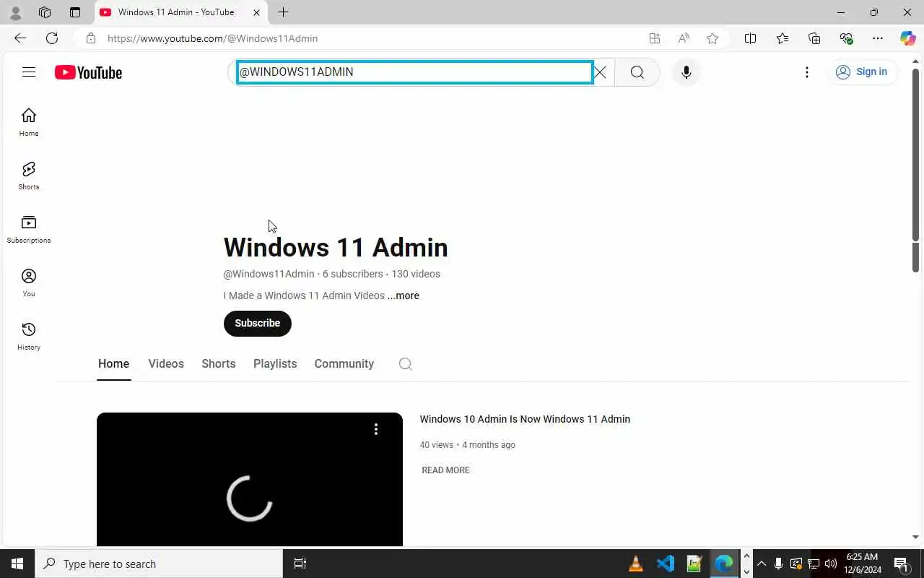The height and width of the screenshot is (578, 924).
Task: Go to the YouTube logo homepage
Action: click(x=88, y=72)
